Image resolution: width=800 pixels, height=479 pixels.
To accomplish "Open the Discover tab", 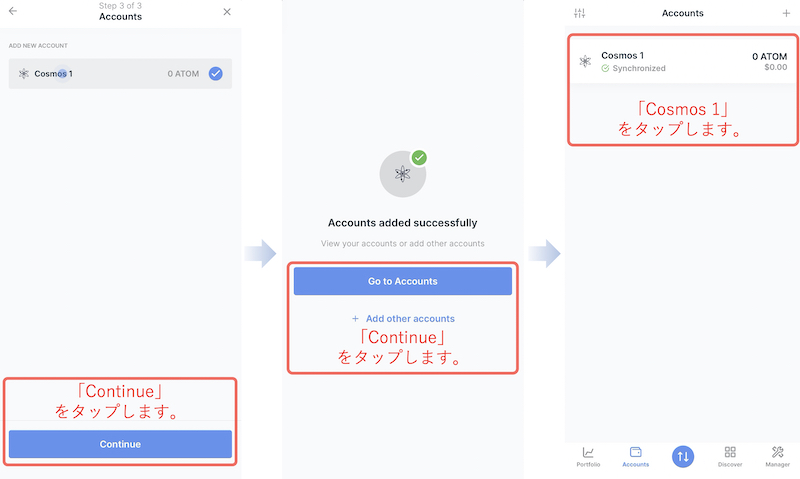I will tap(730, 457).
